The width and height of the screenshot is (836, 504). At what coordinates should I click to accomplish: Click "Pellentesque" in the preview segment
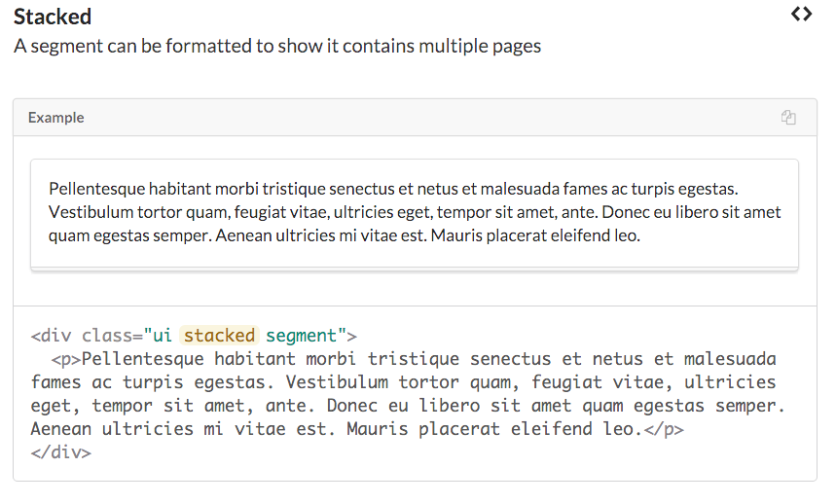tap(95, 188)
